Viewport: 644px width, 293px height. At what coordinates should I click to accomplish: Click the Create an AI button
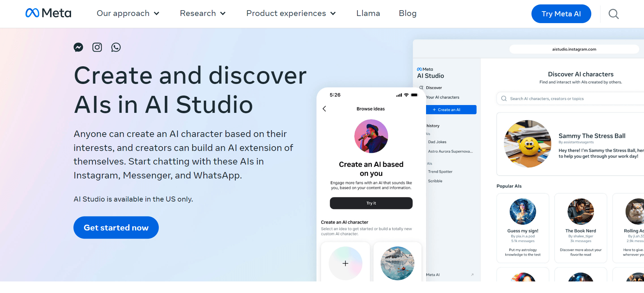click(x=451, y=110)
